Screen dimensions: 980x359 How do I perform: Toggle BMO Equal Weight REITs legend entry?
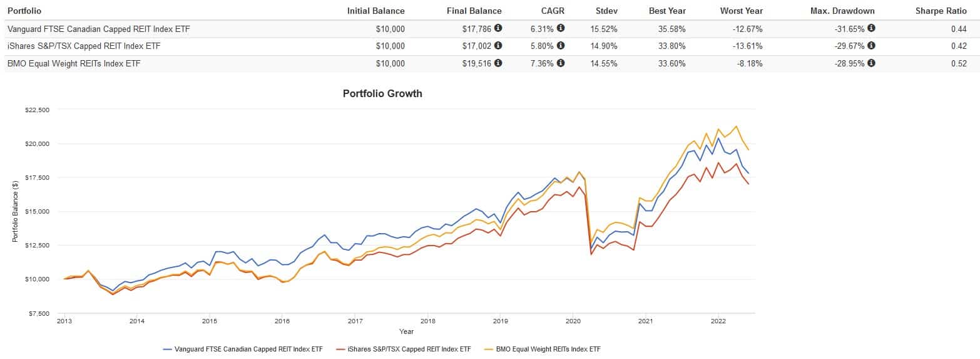[543, 349]
